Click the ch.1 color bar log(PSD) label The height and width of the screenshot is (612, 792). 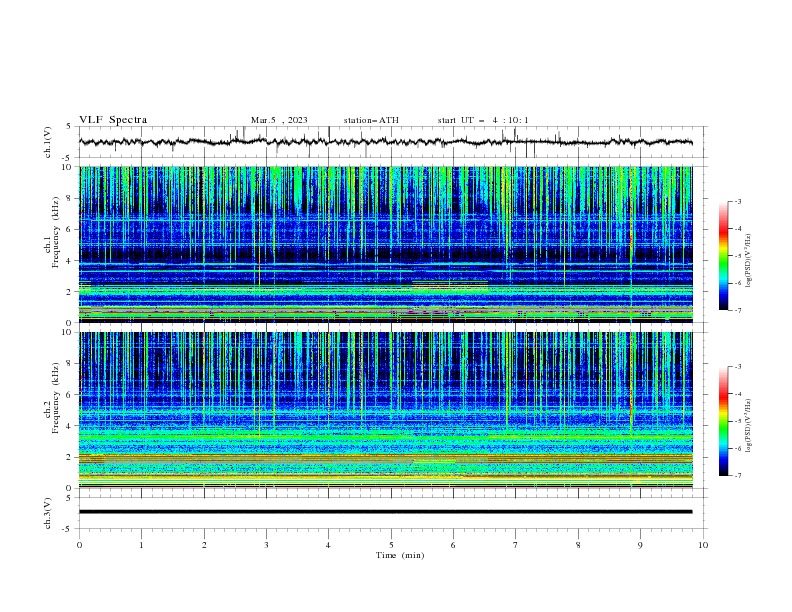pyautogui.click(x=749, y=261)
